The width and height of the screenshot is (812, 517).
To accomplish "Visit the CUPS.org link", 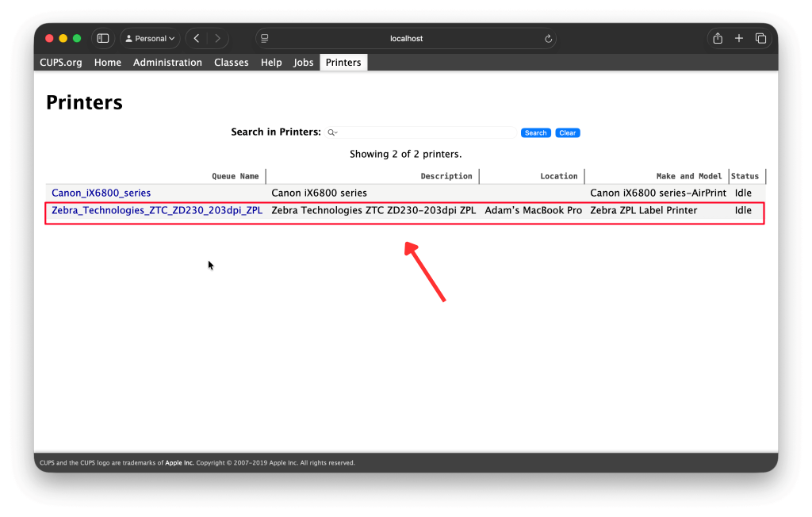I will point(61,63).
